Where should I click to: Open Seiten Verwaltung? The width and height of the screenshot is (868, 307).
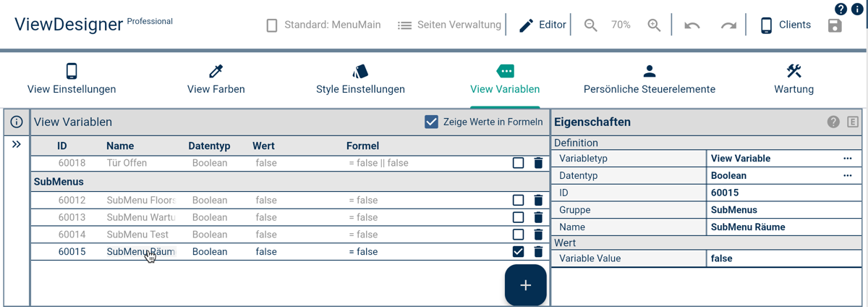[449, 25]
